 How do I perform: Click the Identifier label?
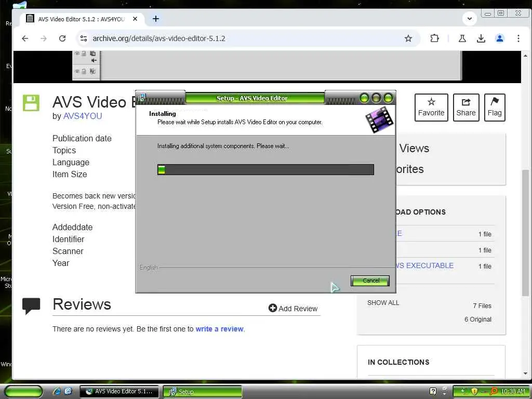point(68,239)
